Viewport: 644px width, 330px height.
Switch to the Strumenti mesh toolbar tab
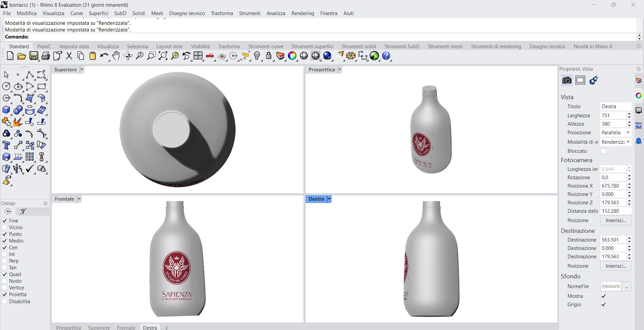[445, 47]
